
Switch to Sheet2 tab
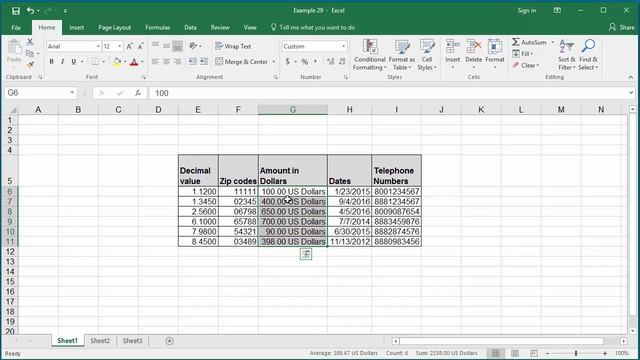tap(100, 341)
